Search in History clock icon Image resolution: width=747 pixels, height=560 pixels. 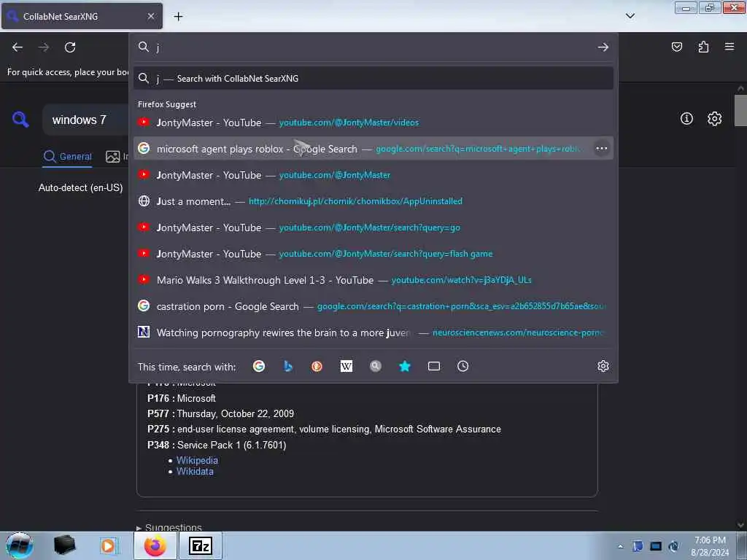pyautogui.click(x=462, y=366)
